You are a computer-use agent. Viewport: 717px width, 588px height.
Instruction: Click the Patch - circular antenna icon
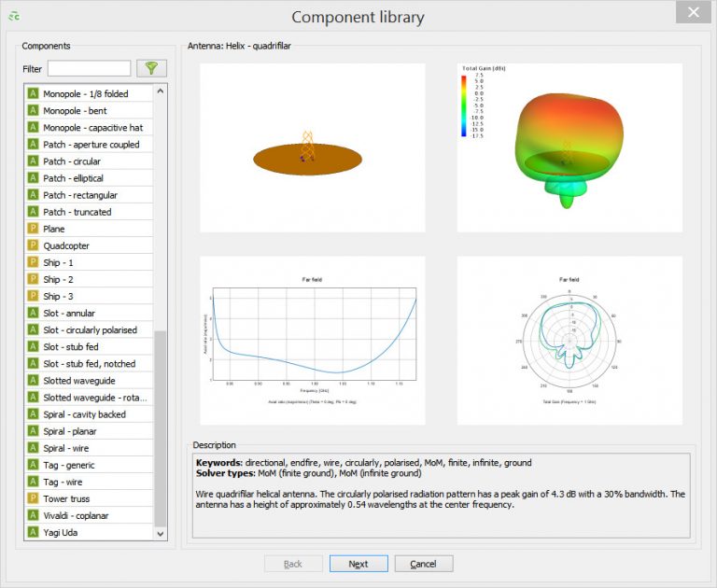(34, 161)
